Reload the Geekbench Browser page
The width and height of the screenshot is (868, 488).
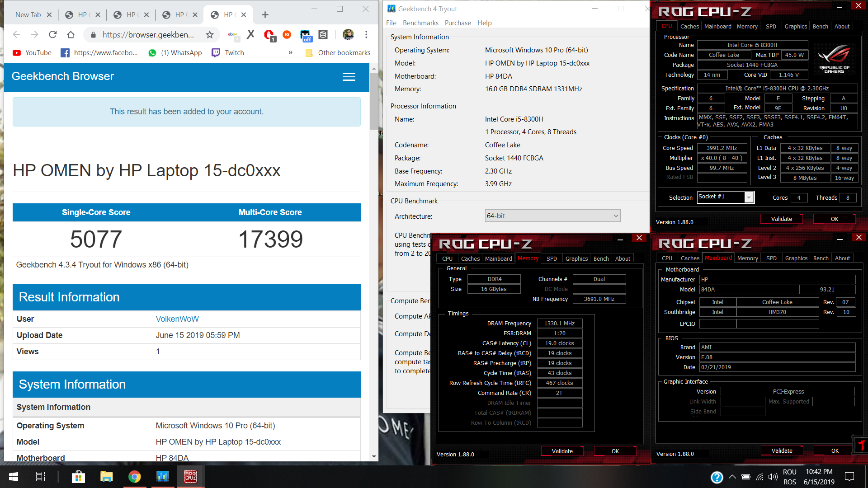53,35
